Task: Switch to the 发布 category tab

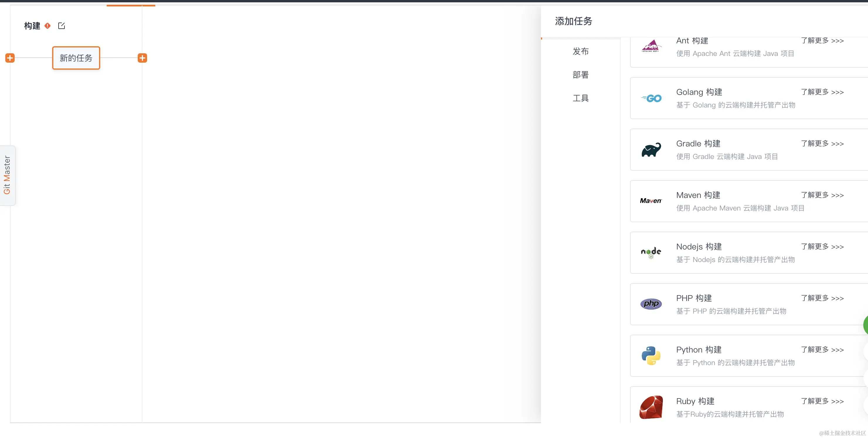Action: pyautogui.click(x=580, y=52)
